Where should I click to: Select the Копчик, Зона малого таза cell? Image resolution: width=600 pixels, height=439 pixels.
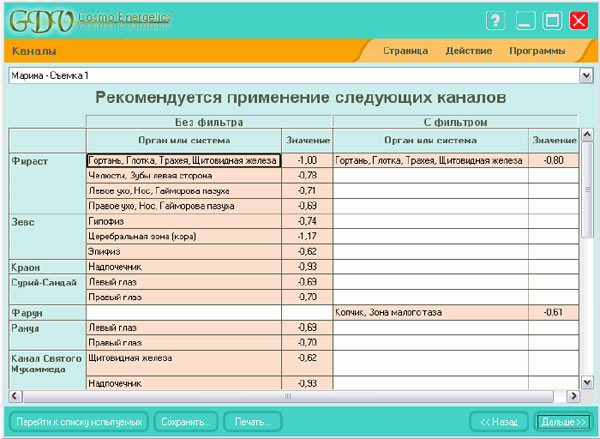(x=430, y=312)
